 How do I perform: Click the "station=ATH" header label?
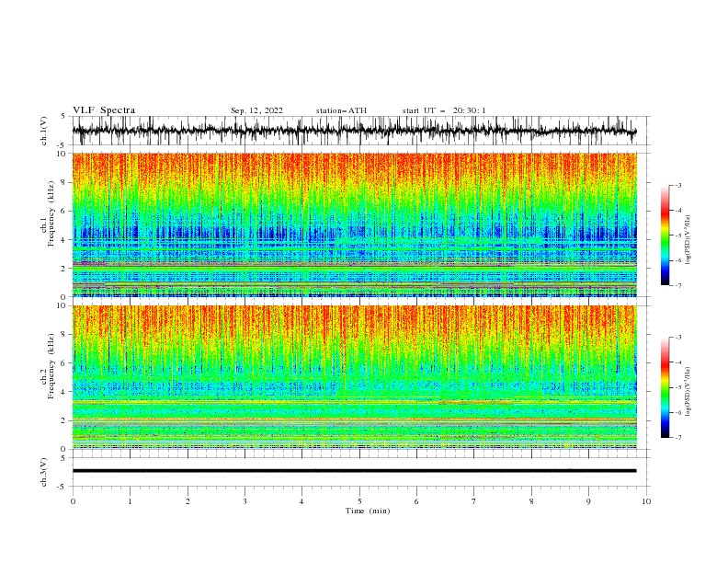coord(341,110)
